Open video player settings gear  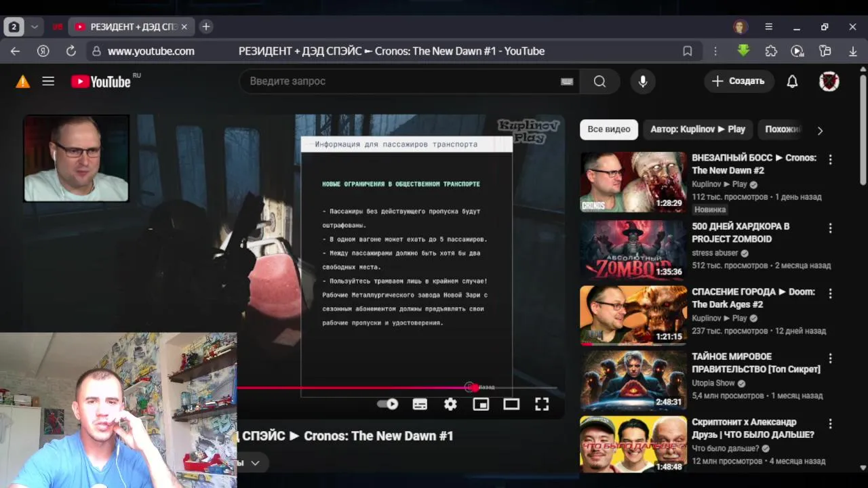(450, 404)
